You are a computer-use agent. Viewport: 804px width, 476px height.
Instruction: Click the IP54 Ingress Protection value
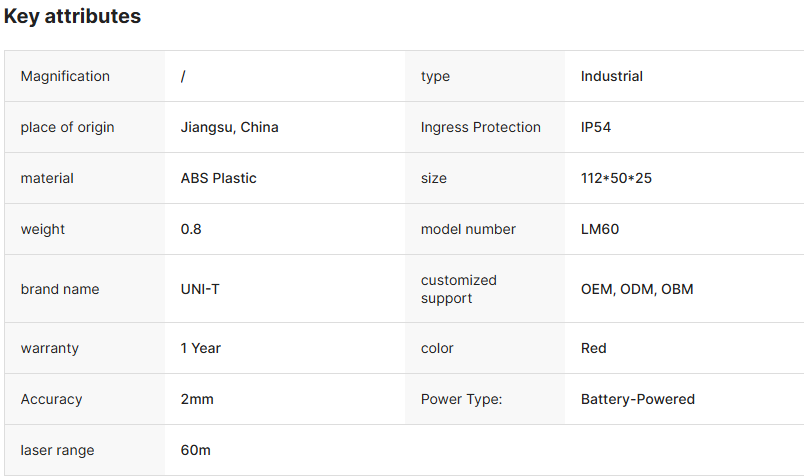(596, 127)
